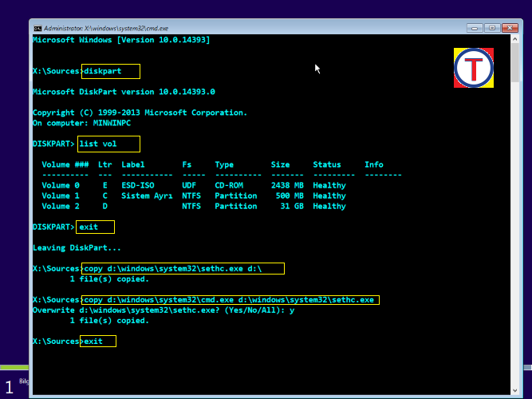This screenshot has height=399, width=532.
Task: Click 'Healthy' status in Volume 2 row
Action: (x=329, y=206)
